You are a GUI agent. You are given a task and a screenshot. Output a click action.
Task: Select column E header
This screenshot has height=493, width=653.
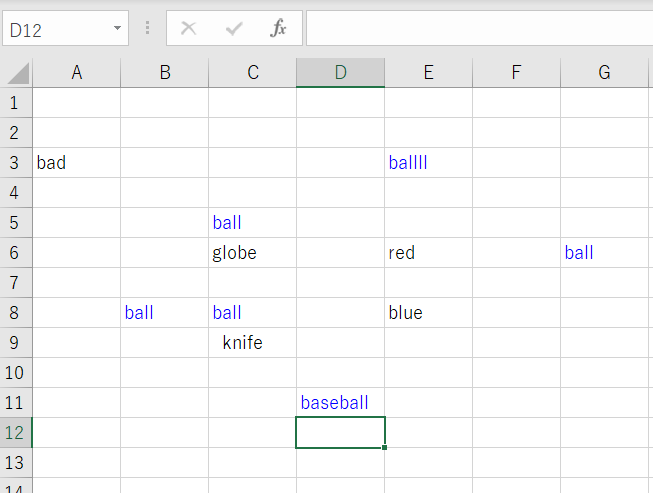tap(429, 73)
